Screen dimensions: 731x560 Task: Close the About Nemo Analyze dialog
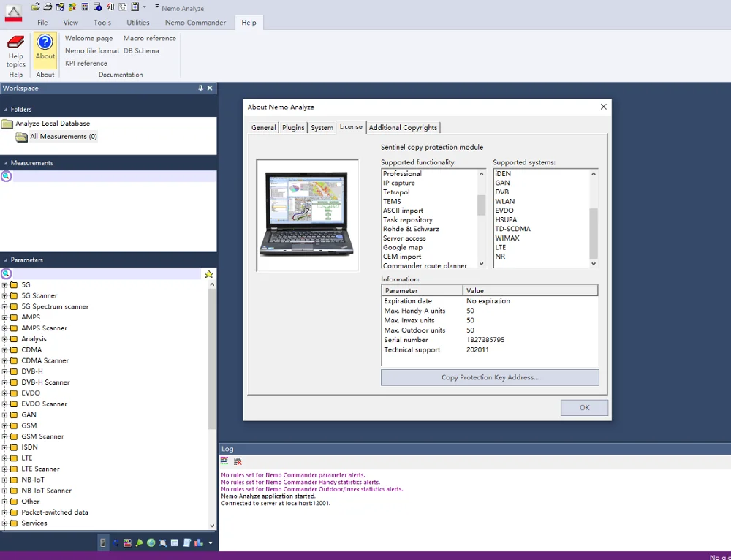[x=603, y=107]
